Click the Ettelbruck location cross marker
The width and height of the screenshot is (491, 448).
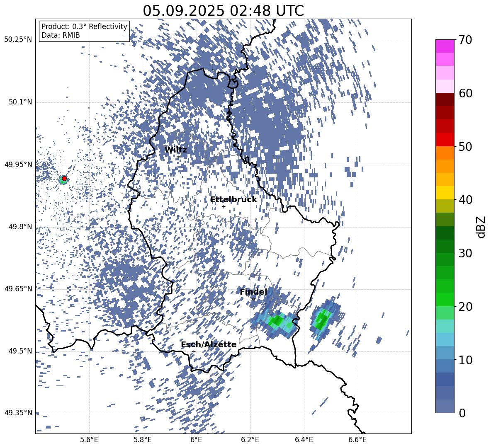224,206
